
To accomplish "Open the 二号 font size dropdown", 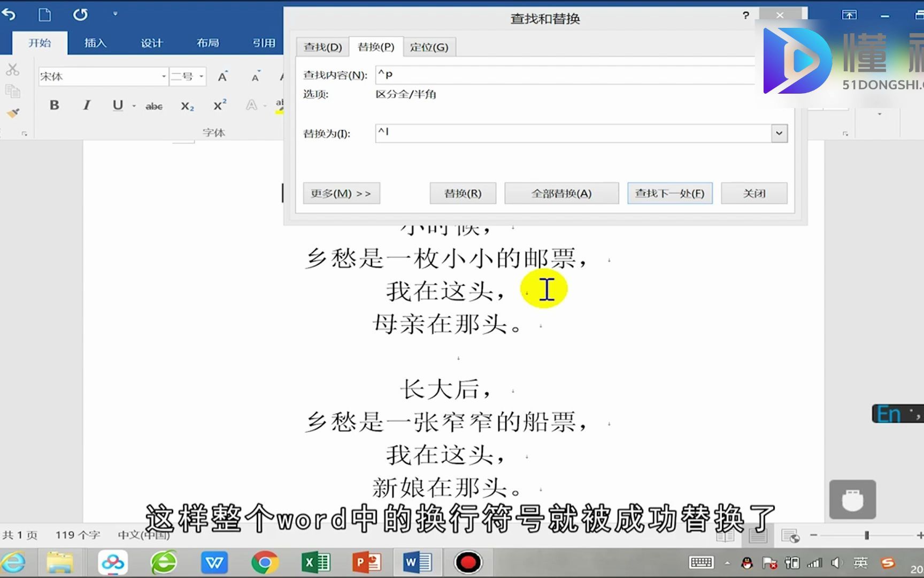I will click(202, 77).
